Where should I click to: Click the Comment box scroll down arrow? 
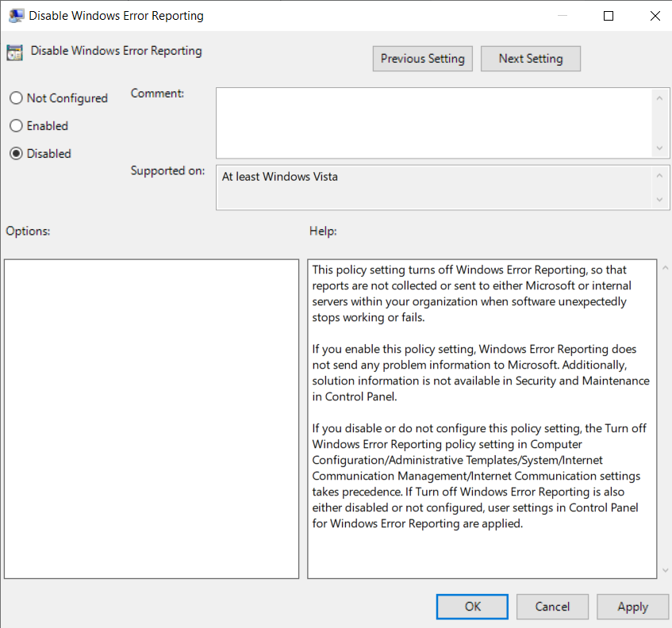point(659,148)
